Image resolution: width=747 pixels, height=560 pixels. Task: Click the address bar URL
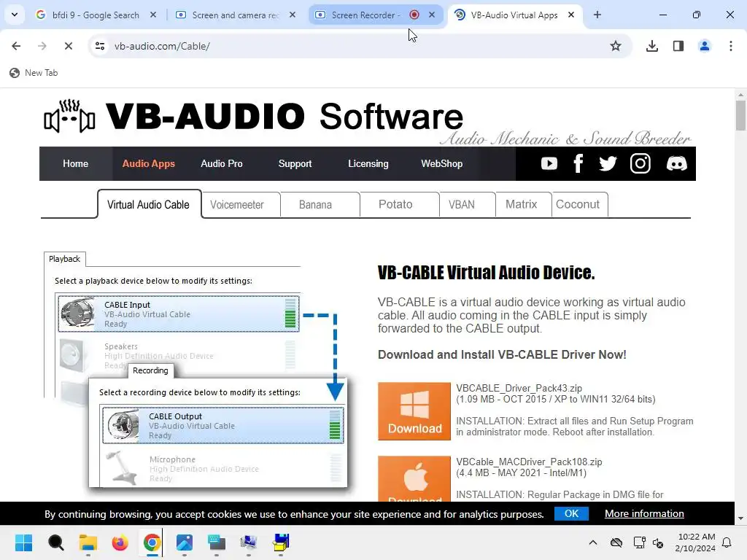[x=162, y=46]
